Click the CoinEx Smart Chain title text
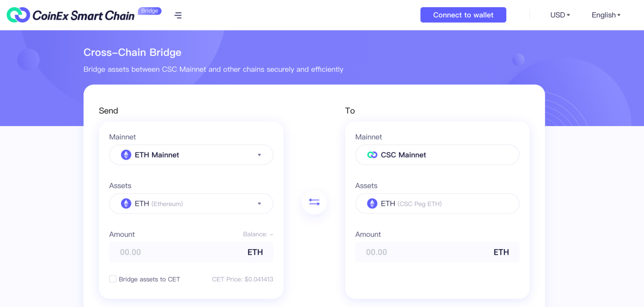Image resolution: width=644 pixels, height=307 pixels. pos(83,16)
